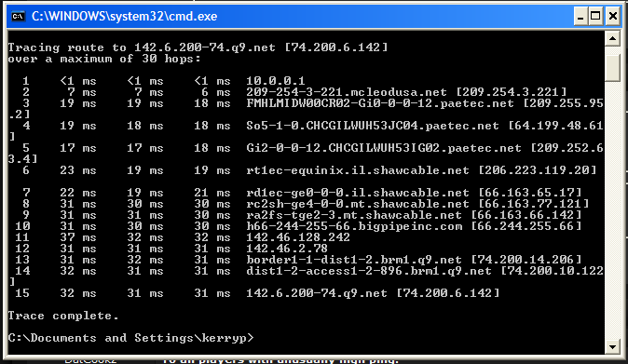This screenshot has width=628, height=364.
Task: Click the '37 ms' value on hop 11
Action: (78, 238)
